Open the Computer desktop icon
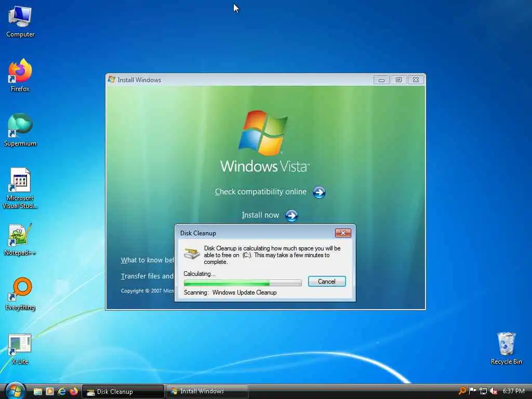Image resolution: width=532 pixels, height=399 pixels. point(20,21)
